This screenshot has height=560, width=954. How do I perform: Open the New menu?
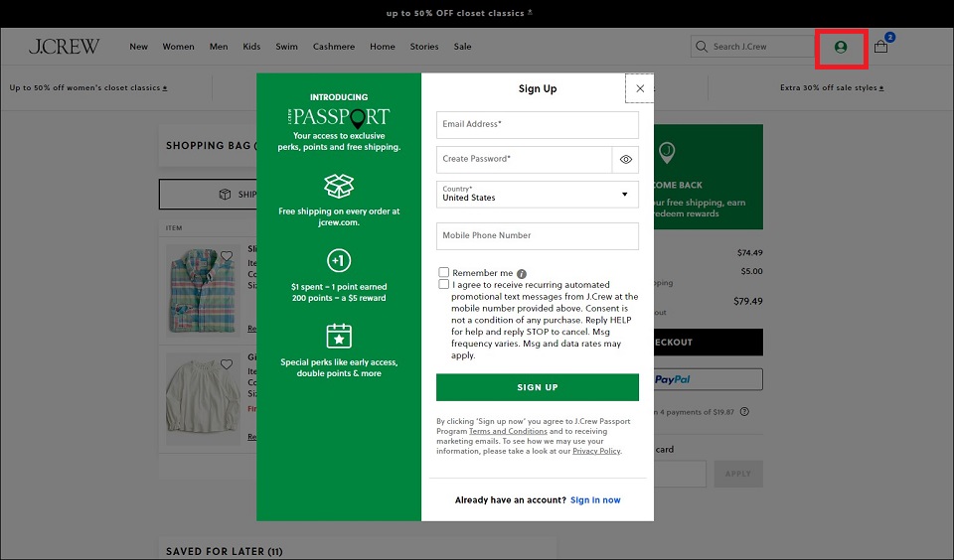tap(139, 47)
